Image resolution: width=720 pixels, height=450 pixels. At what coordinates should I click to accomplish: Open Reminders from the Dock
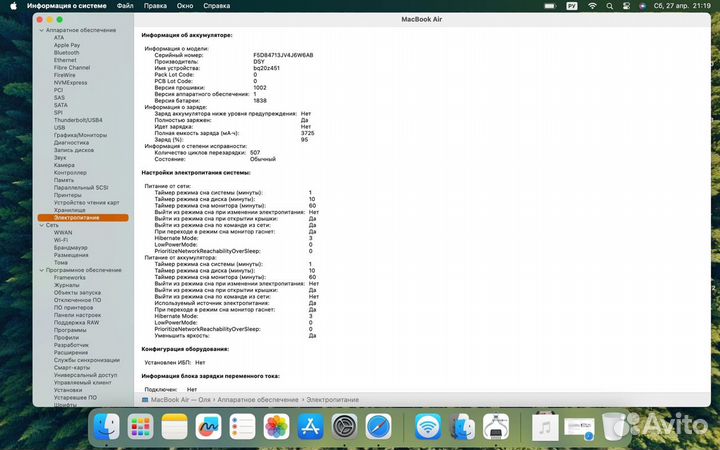coord(242,427)
